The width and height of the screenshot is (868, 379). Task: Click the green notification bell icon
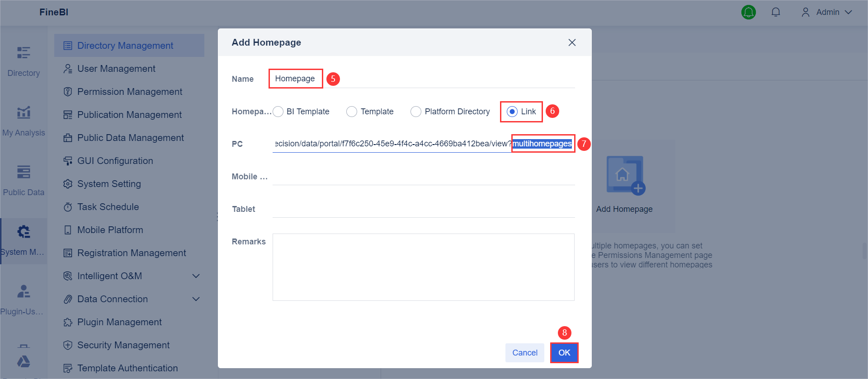click(749, 12)
